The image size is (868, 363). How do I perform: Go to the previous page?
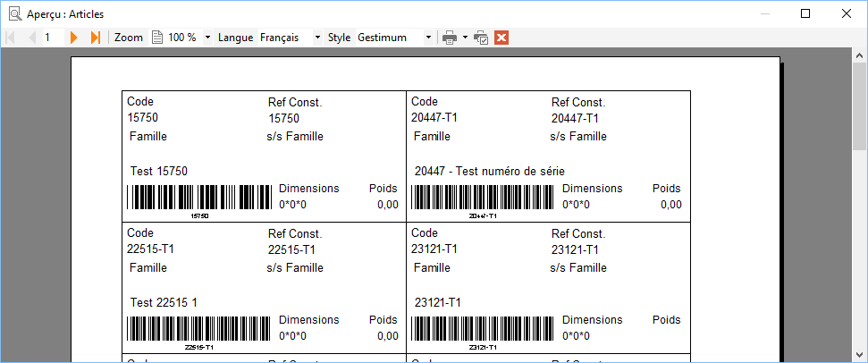click(32, 38)
